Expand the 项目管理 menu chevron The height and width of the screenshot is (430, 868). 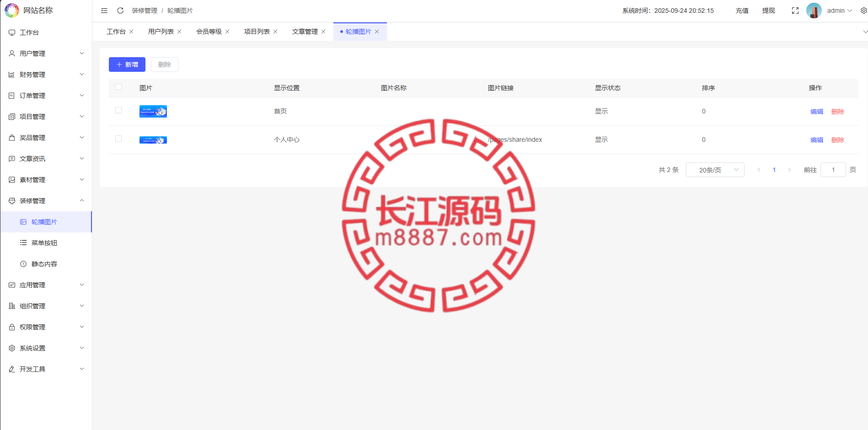coord(82,117)
